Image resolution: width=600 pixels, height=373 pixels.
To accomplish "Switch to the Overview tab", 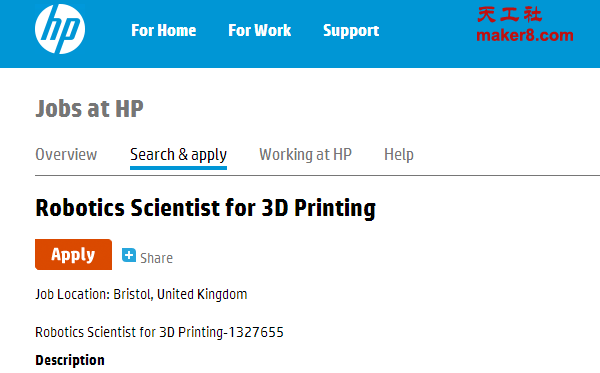I will pos(66,154).
